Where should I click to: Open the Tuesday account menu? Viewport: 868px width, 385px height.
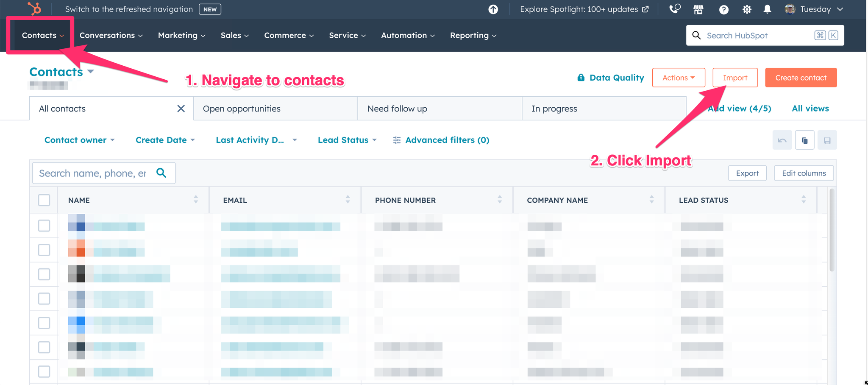pos(814,9)
